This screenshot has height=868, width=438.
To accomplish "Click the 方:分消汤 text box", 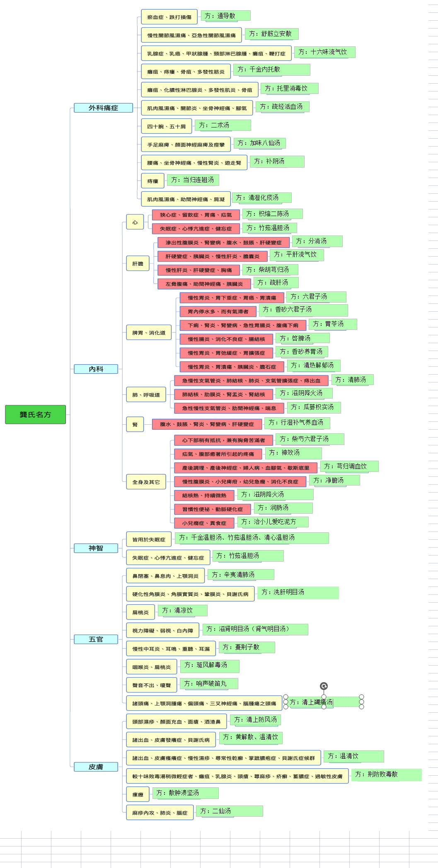I will 317,241.
